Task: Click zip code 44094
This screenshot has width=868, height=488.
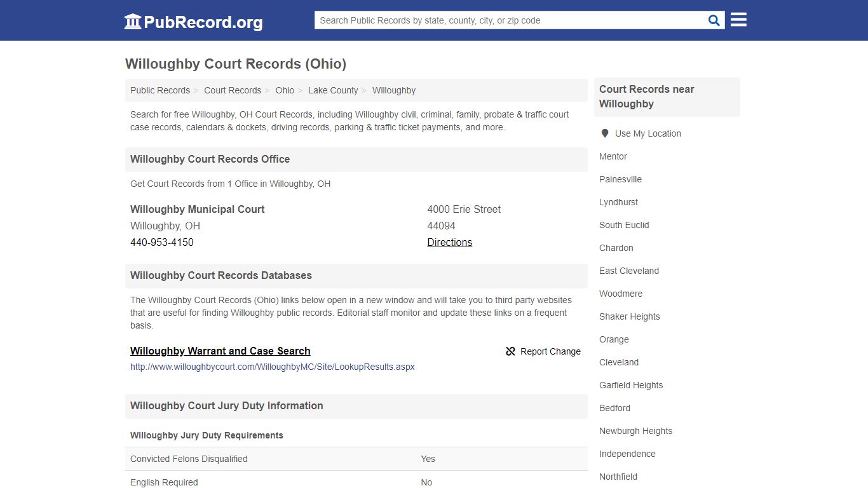Action: (x=441, y=226)
